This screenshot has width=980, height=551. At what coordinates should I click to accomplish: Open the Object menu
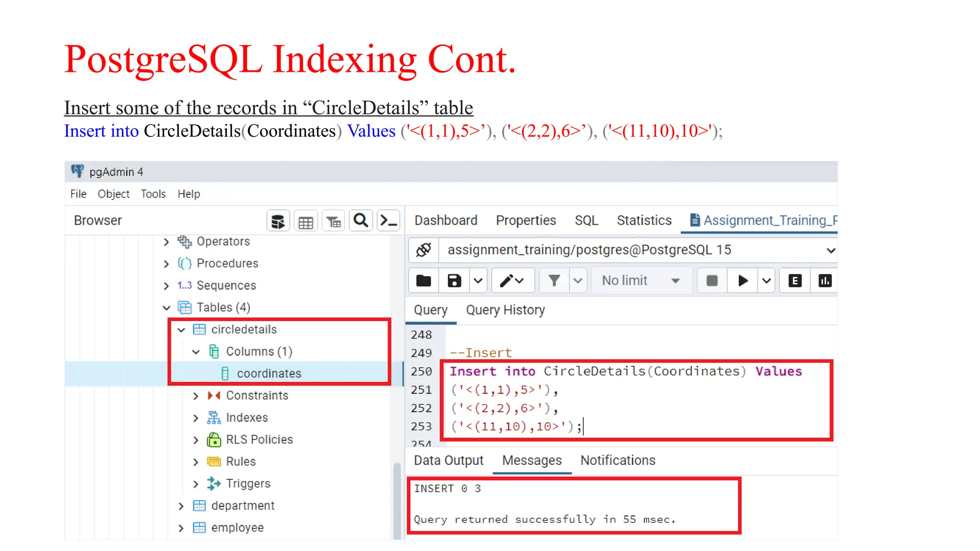113,194
